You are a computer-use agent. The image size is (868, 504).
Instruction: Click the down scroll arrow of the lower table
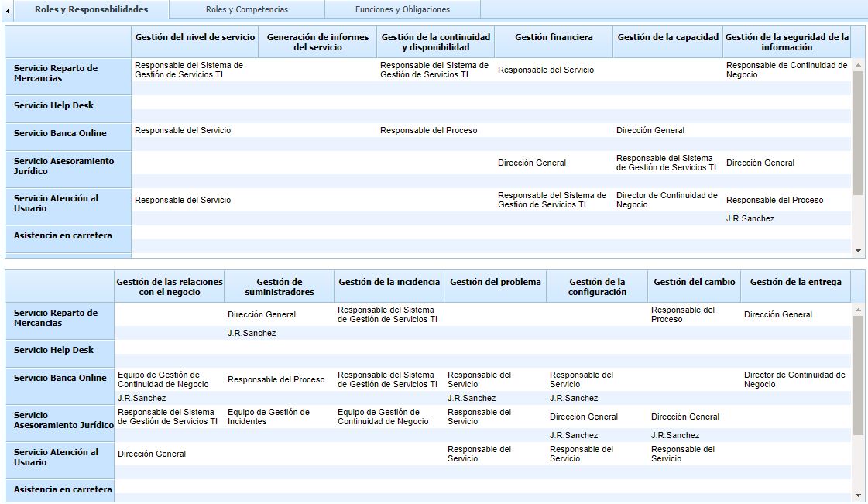click(859, 494)
